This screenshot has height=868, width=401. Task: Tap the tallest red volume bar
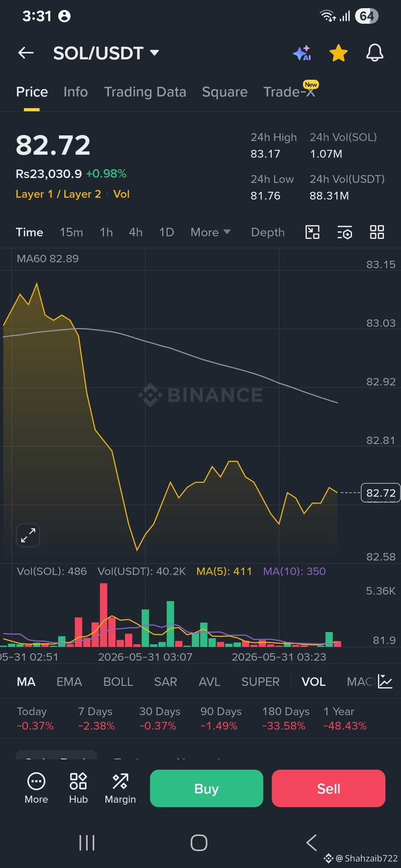[x=104, y=615]
